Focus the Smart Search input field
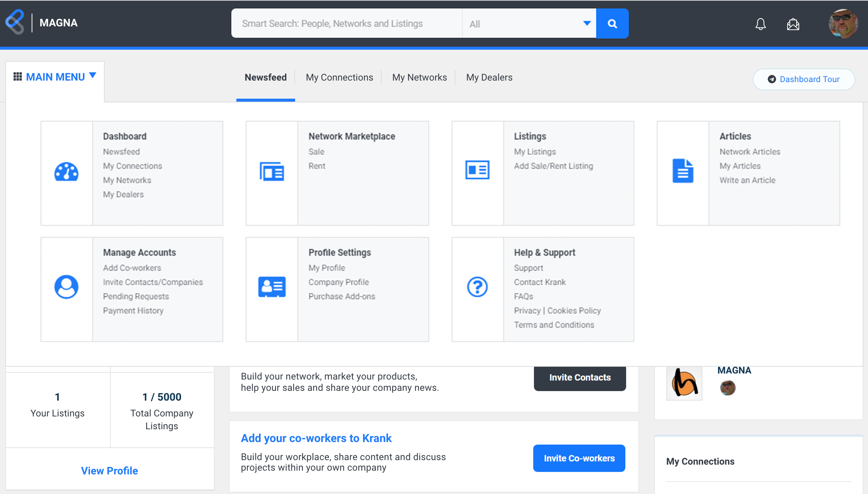 point(347,23)
